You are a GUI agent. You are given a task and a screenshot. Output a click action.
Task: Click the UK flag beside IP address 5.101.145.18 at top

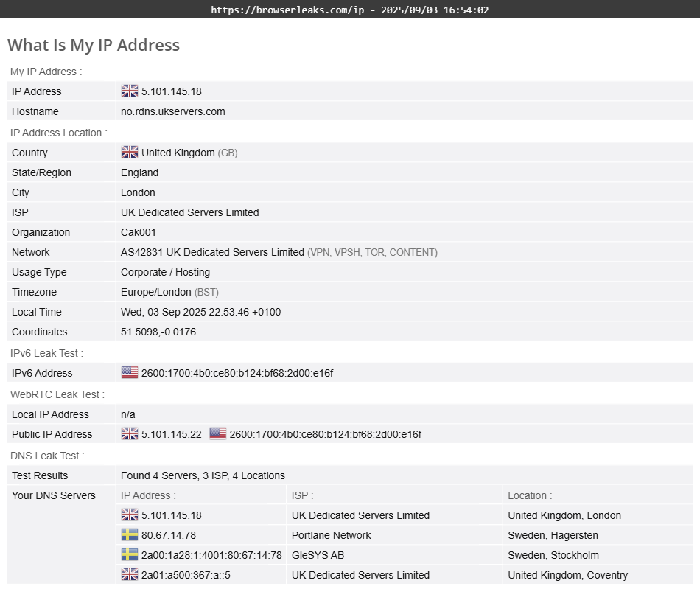130,91
